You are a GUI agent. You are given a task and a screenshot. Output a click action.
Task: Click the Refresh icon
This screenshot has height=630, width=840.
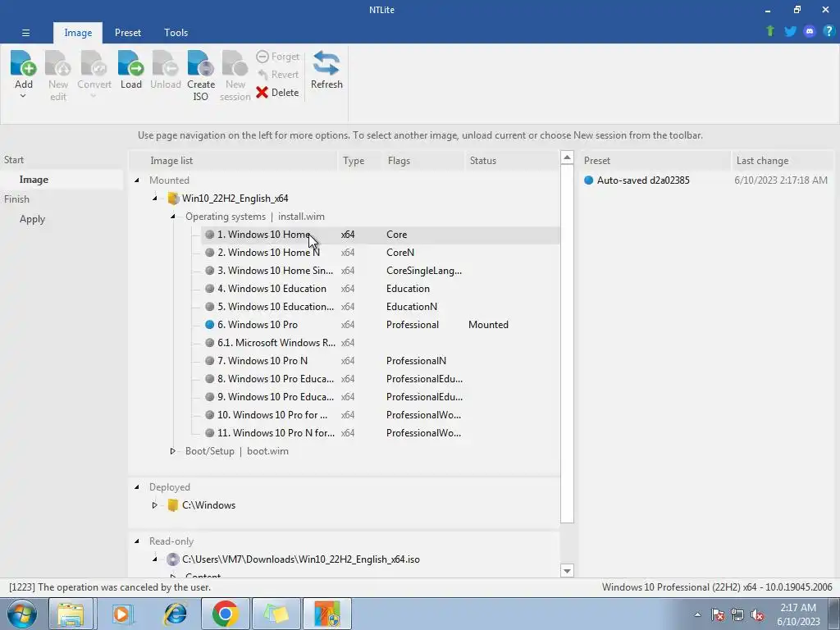coord(326,63)
